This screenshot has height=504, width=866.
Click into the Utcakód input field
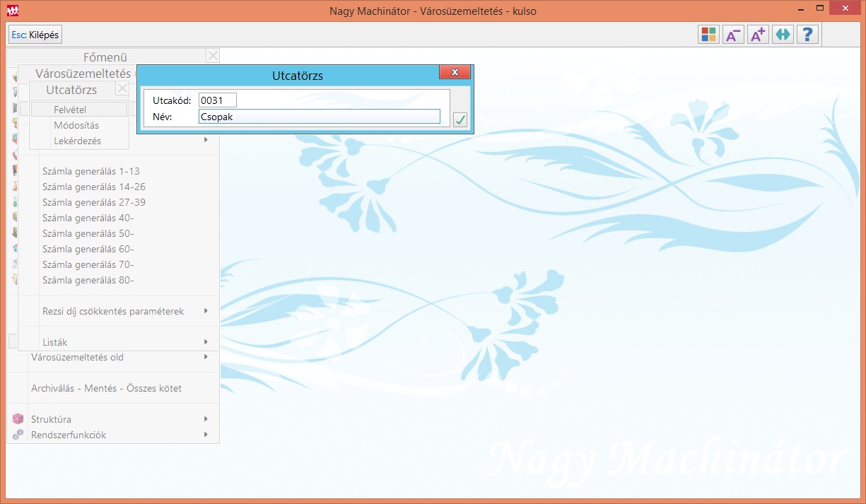[218, 100]
